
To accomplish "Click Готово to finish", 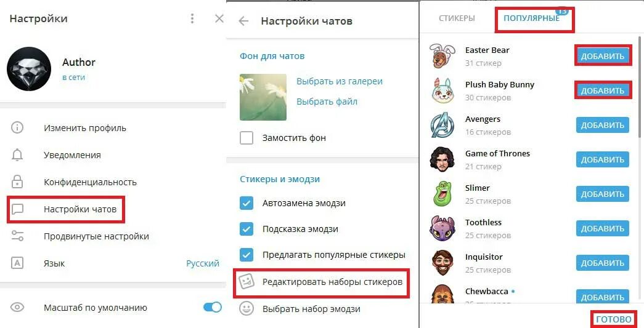I will click(614, 319).
